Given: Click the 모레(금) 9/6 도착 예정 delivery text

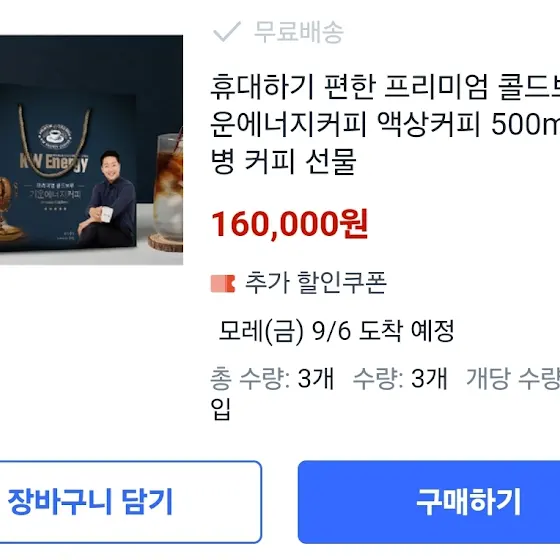Looking at the screenshot, I should coord(336,331).
